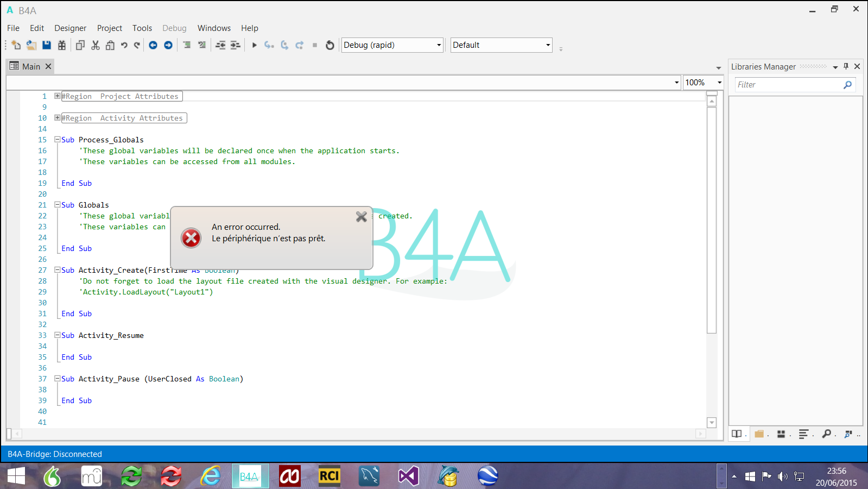Collapse the Sub Activity_Resume block

(x=58, y=335)
